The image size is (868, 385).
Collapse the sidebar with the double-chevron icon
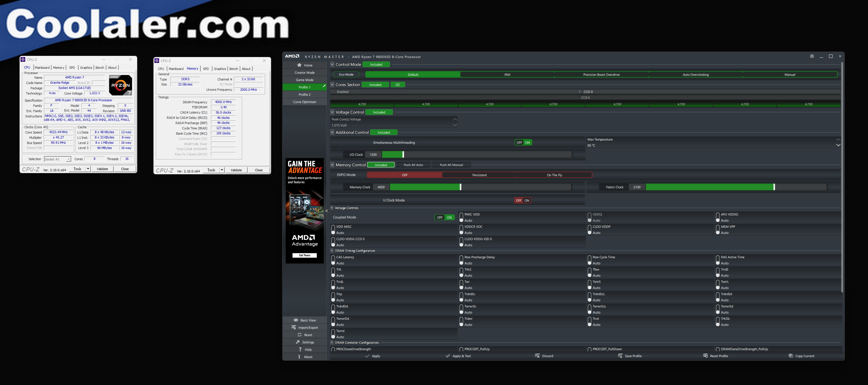pos(327,211)
